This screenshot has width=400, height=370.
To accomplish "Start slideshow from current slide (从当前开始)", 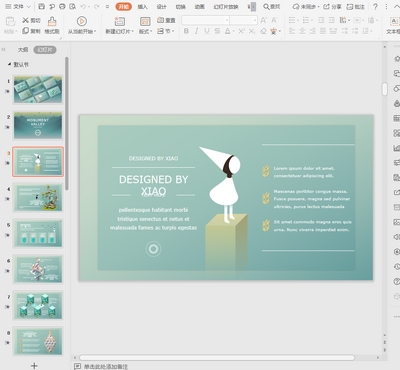I will point(82,26).
